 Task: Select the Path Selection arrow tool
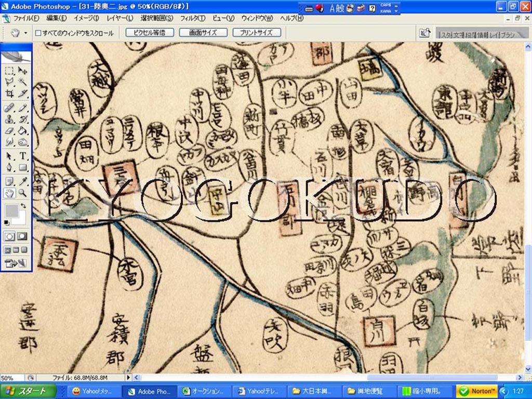tap(9, 156)
